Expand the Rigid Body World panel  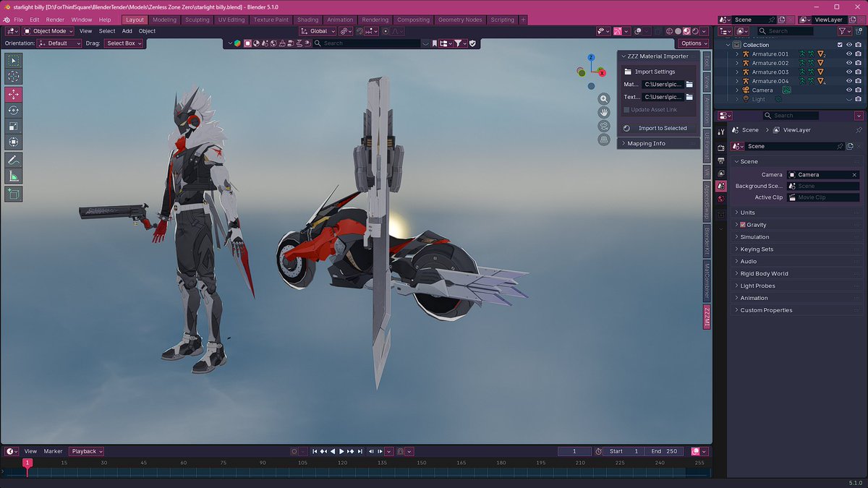796,274
